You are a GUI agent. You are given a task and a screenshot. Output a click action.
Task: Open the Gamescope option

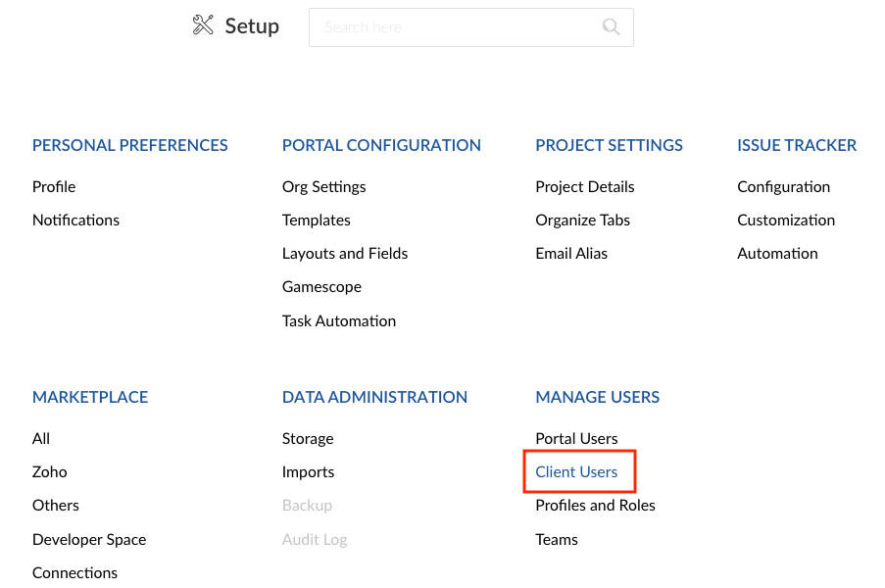pos(321,286)
